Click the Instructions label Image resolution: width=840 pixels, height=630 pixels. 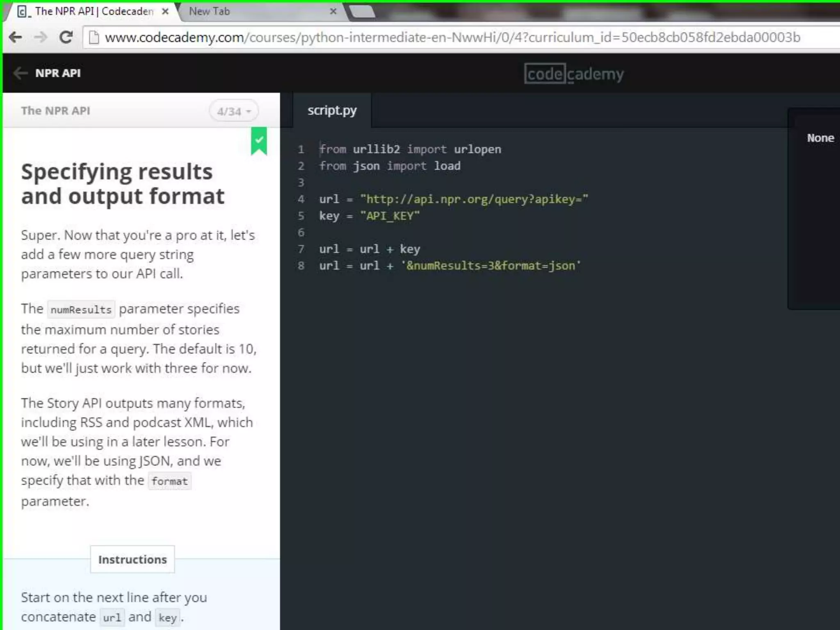click(x=132, y=559)
